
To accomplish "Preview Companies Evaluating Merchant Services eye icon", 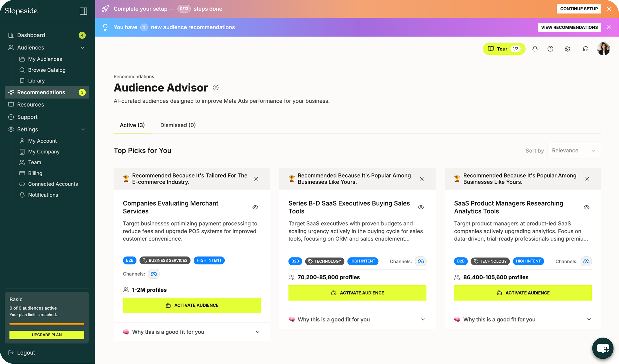I will tap(255, 207).
